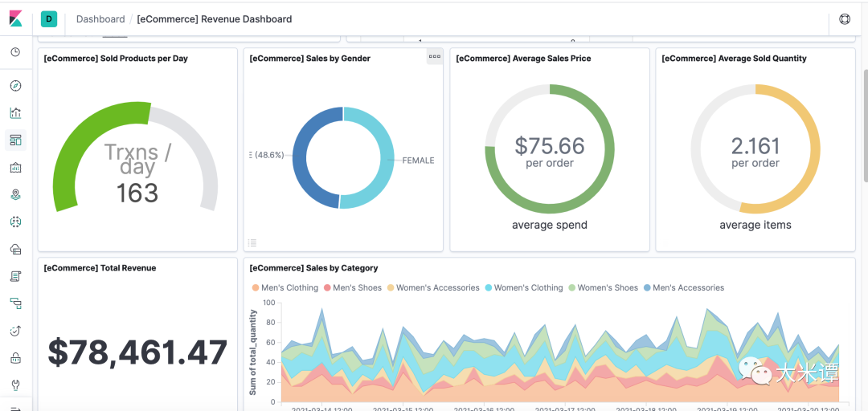Click the 2.161 per order value
The width and height of the screenshot is (868, 411).
[x=755, y=146]
